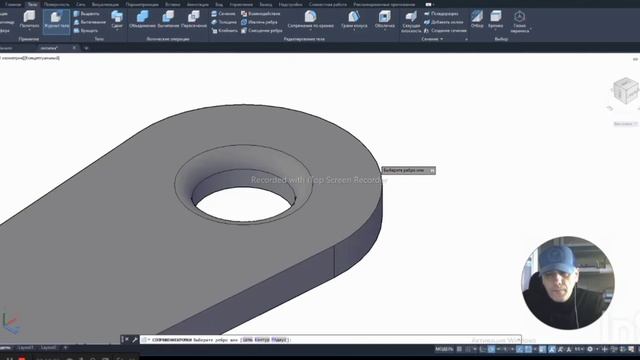Select the Сдвиг (Sweep) tool
Viewport: 640px width, 360px height.
pos(117,19)
